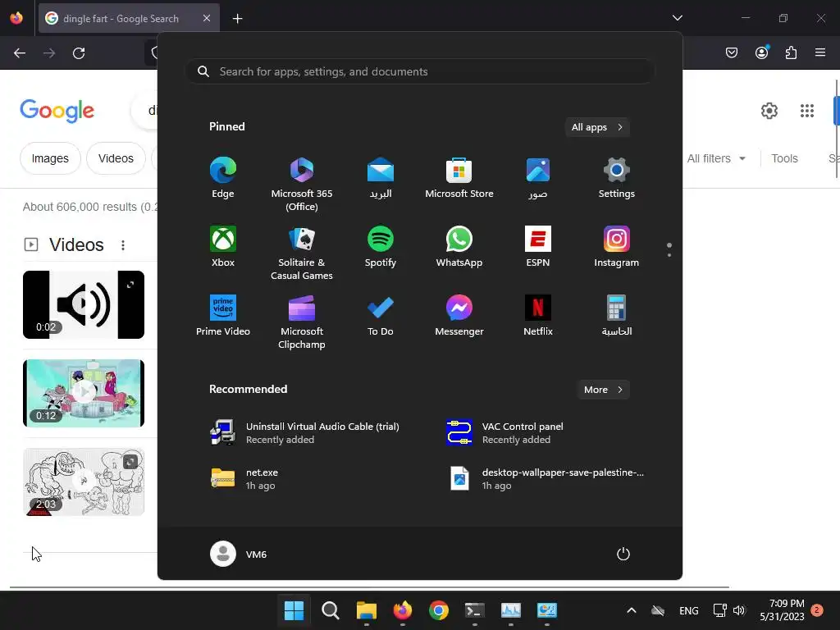This screenshot has width=840, height=630.
Task: Open Messenger
Action: (459, 316)
